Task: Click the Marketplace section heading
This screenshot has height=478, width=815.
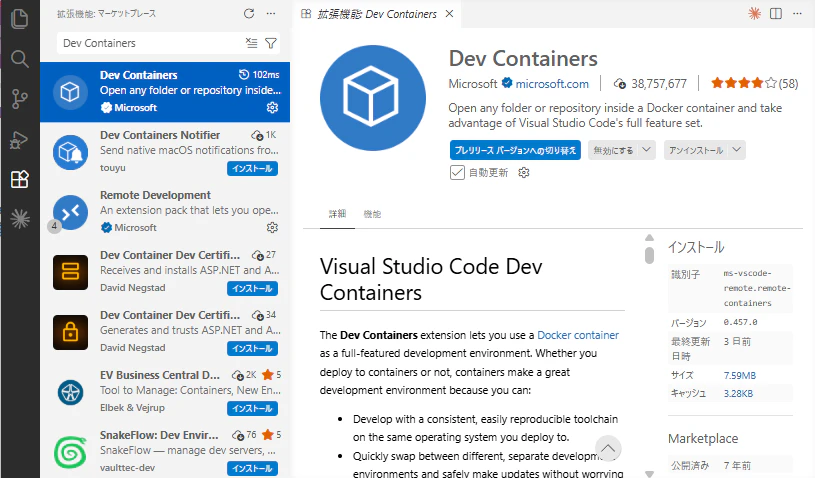Action: tap(703, 439)
